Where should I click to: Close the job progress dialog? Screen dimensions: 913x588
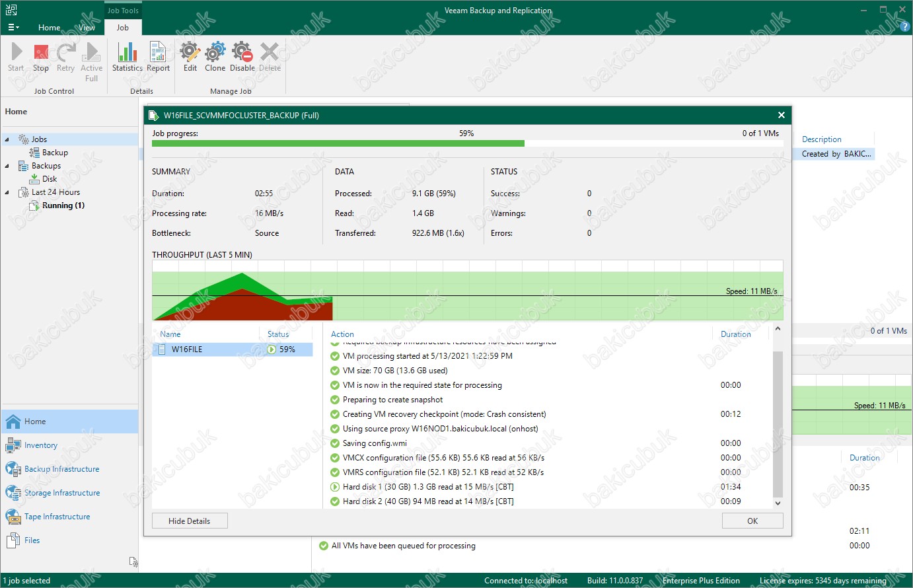tap(782, 115)
